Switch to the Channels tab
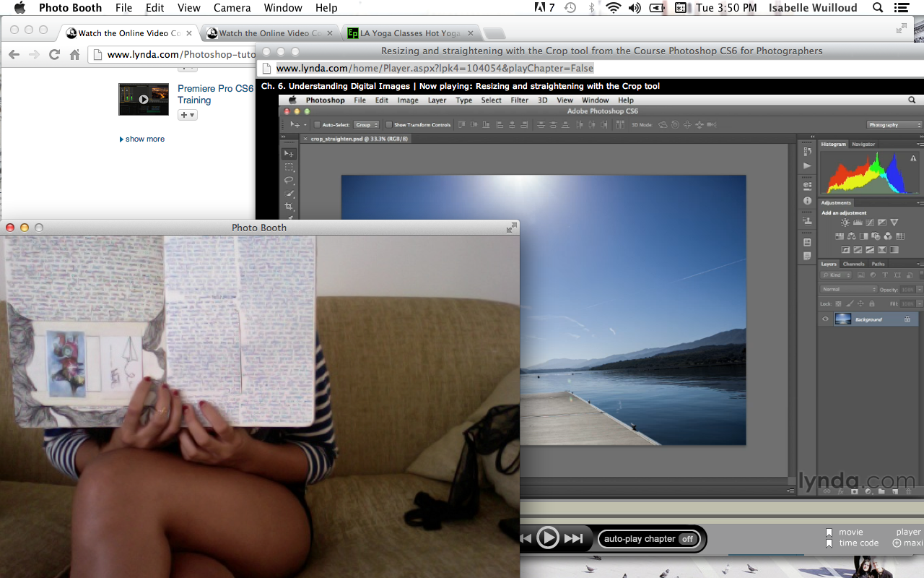The width and height of the screenshot is (924, 578). (x=854, y=264)
